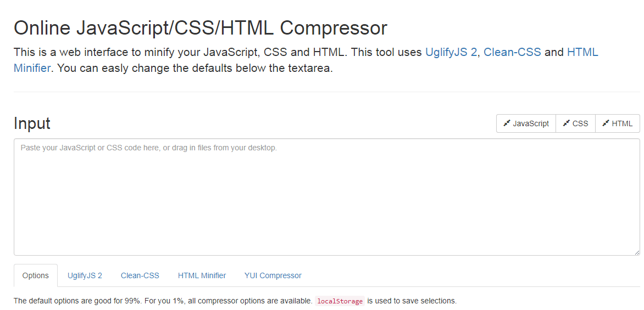This screenshot has height=310, width=644.
Task: Show the YUI Compressor tab
Action: pyautogui.click(x=273, y=275)
